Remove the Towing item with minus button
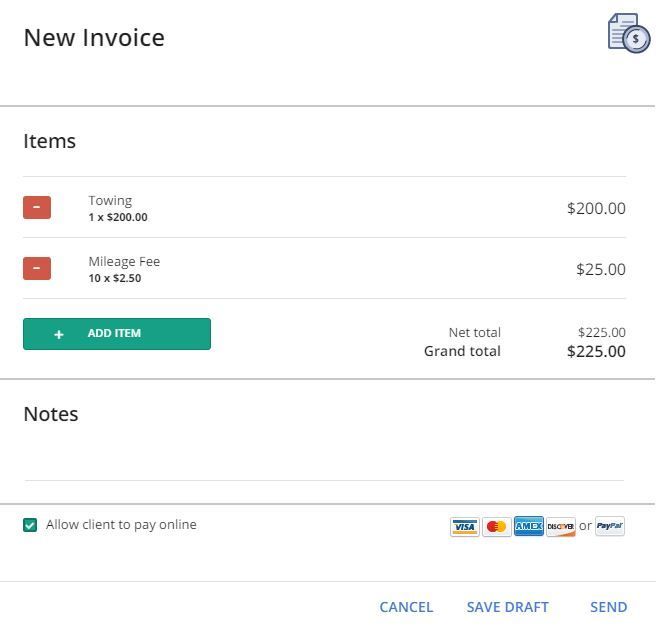The image size is (656, 627). click(x=37, y=207)
